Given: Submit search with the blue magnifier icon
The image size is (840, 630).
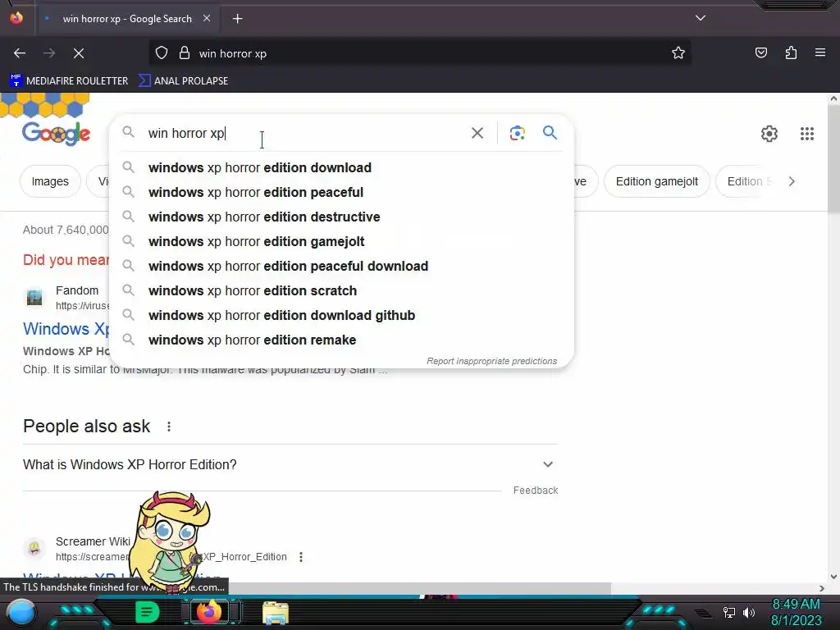Looking at the screenshot, I should pyautogui.click(x=550, y=132).
